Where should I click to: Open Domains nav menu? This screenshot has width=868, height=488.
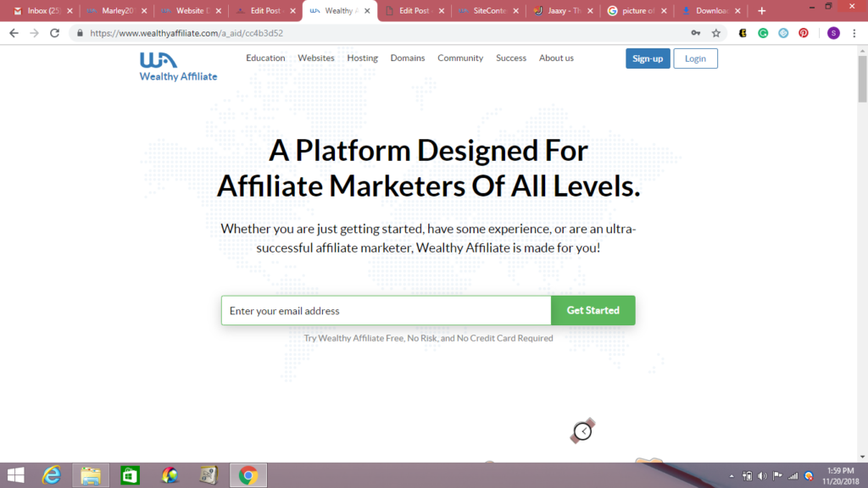pos(408,58)
